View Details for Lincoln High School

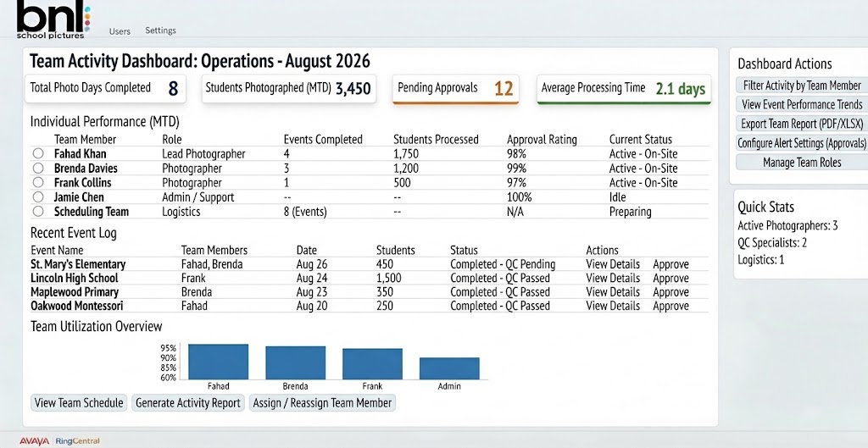click(x=613, y=279)
